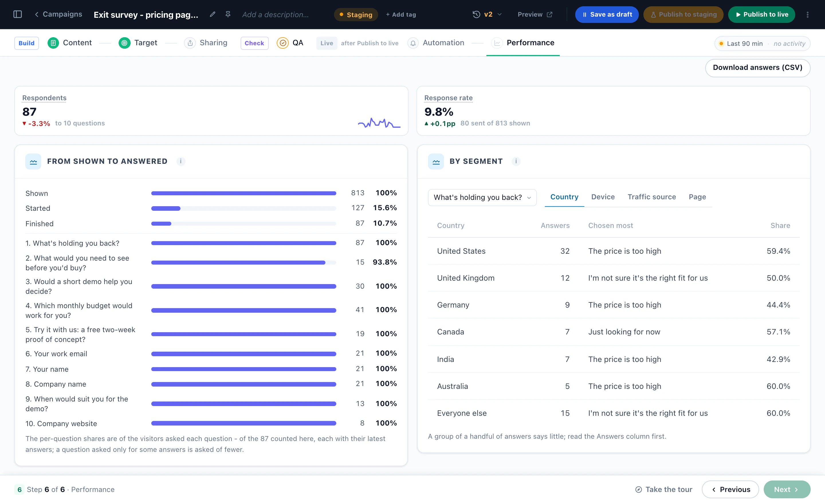Open Preview in new window

(x=535, y=14)
